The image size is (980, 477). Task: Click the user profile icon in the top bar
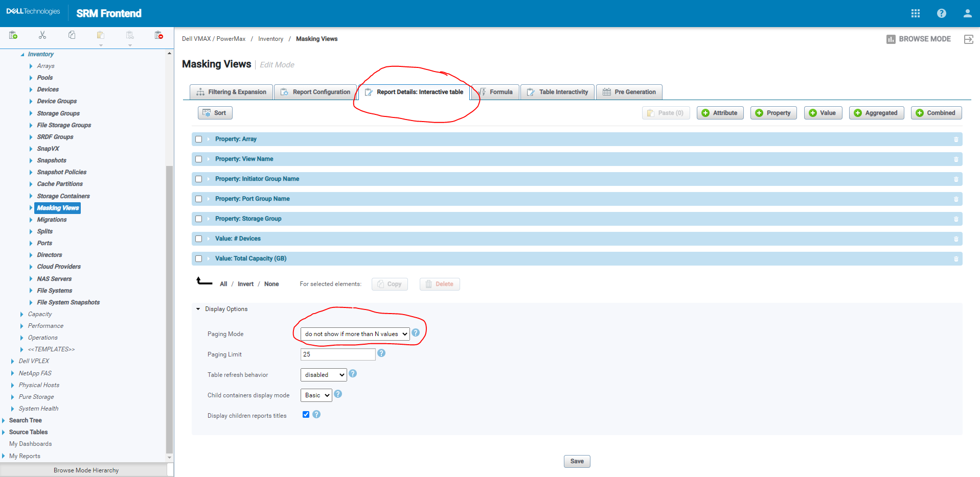[x=967, y=13]
